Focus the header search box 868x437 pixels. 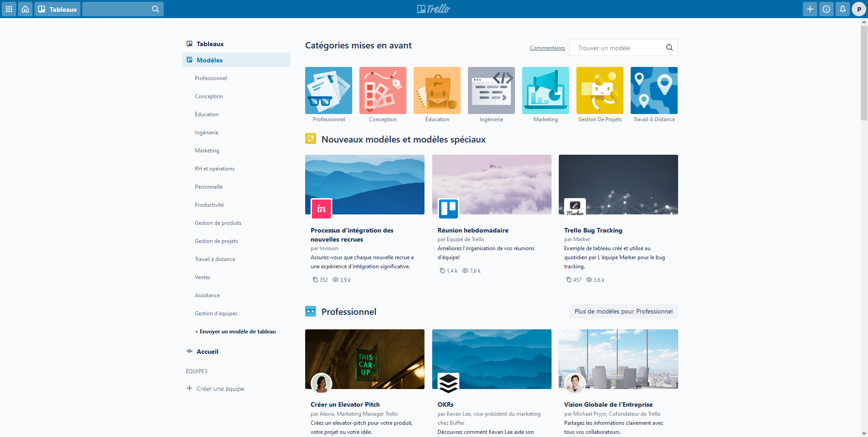pos(123,9)
